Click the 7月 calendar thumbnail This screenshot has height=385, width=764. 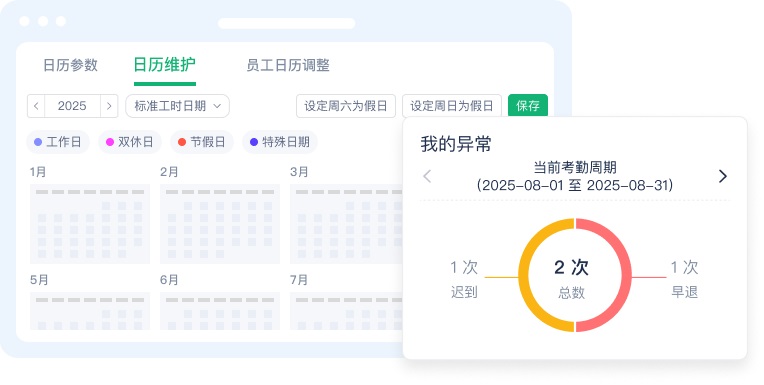click(347, 311)
